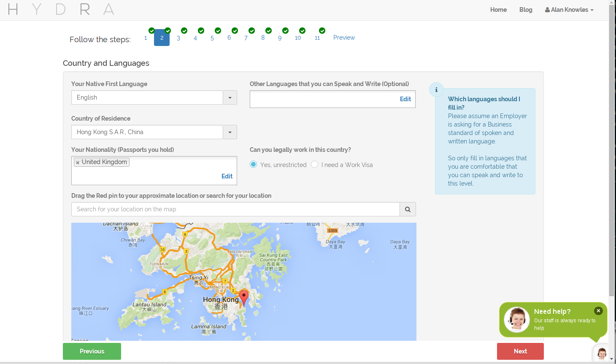Select 'I need a Work Visa' option

point(314,164)
